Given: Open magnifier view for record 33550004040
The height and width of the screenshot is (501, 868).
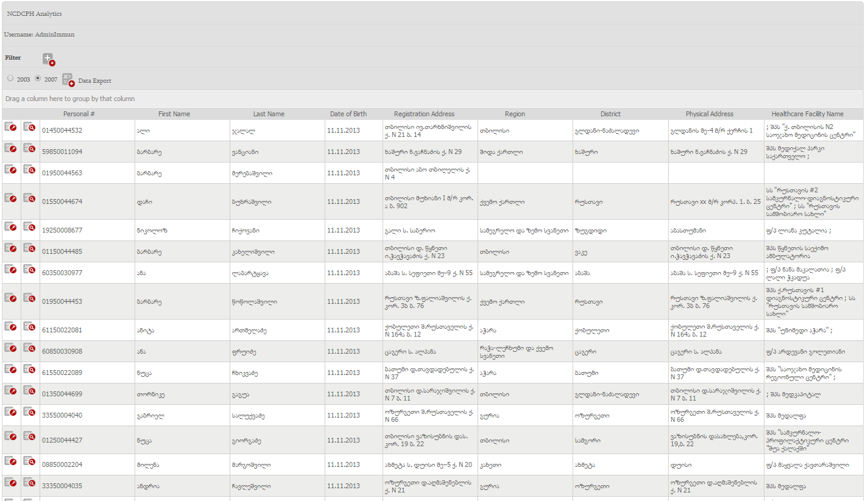Looking at the screenshot, I should point(29,412).
